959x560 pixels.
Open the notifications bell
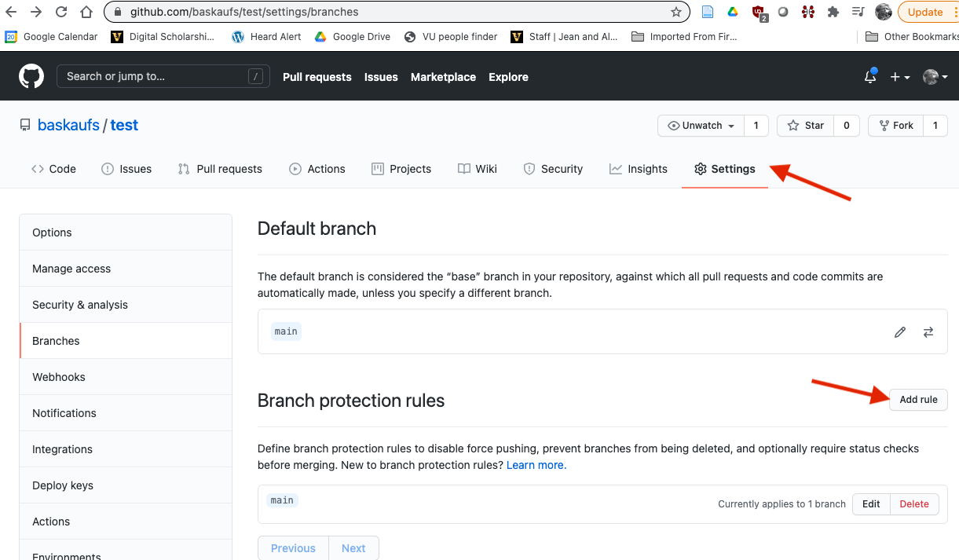coord(869,77)
